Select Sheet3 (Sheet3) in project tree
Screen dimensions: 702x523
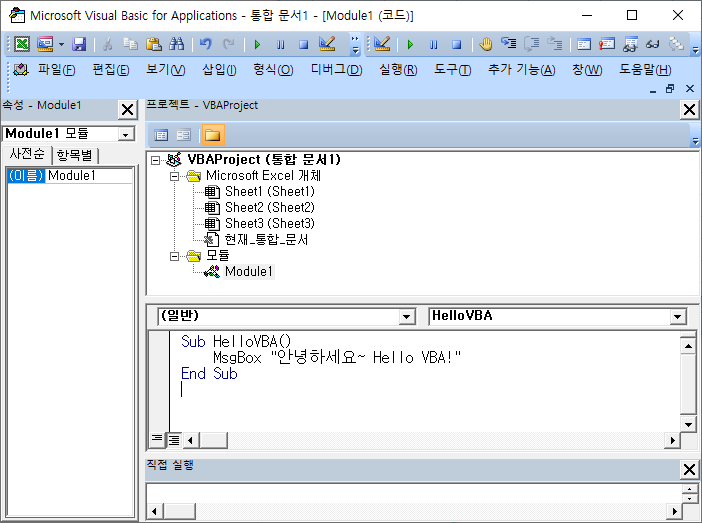pyautogui.click(x=270, y=223)
